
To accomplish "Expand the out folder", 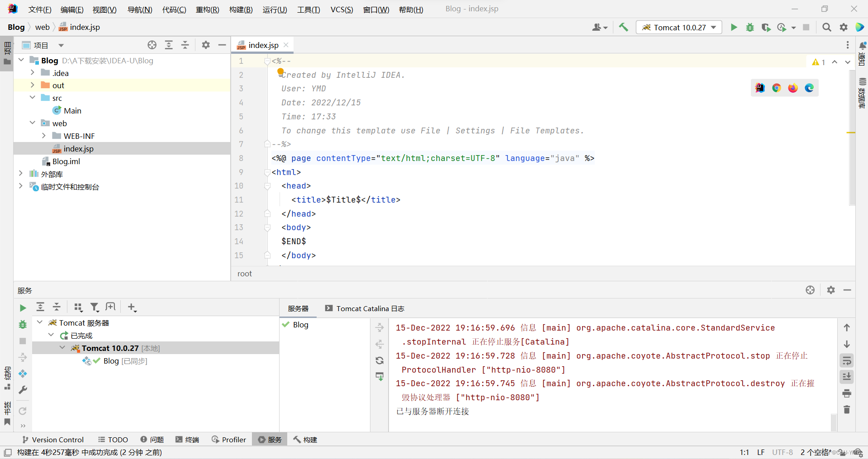I will [x=32, y=85].
